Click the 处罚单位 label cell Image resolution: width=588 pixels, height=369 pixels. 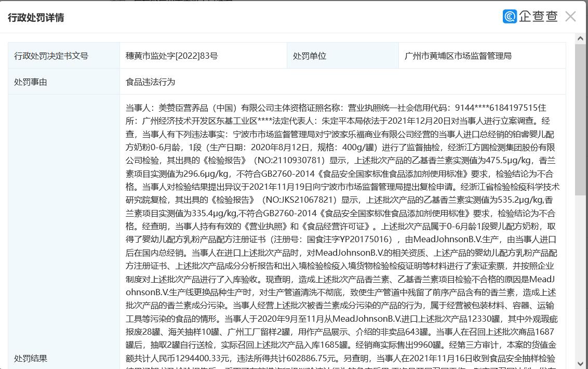(342, 56)
